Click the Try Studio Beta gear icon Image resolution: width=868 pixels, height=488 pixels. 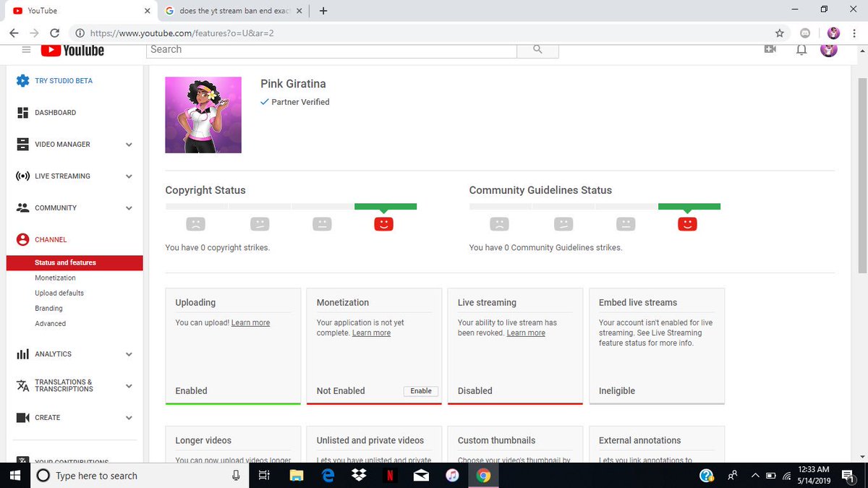pos(22,81)
